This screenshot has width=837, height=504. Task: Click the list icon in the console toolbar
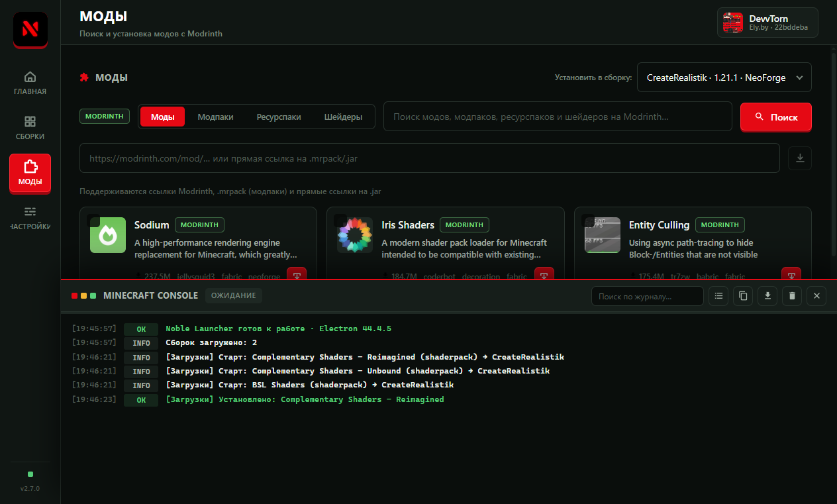click(x=718, y=296)
